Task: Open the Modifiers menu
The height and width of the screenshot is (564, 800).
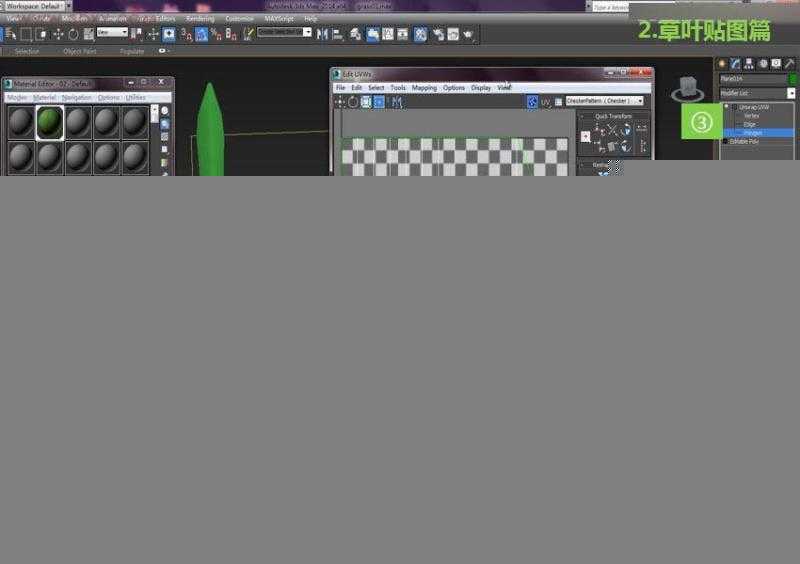Action: coord(74,18)
